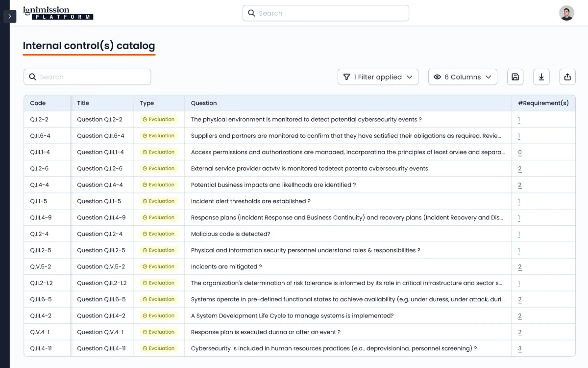
Task: Click the Ignimission Platform logo
Action: pos(58,13)
